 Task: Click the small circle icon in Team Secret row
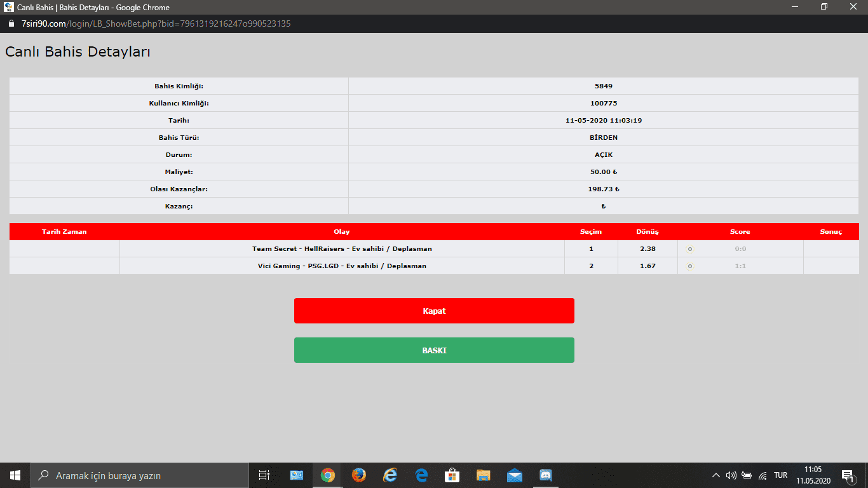pyautogui.click(x=690, y=249)
